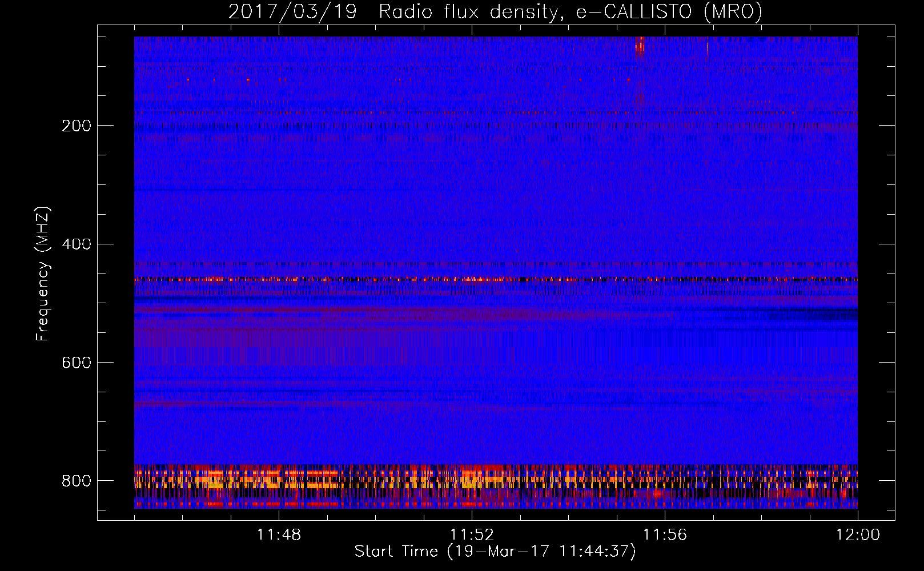Click the 11:48 time tick label
Screen dimensions: 924x571
(279, 535)
